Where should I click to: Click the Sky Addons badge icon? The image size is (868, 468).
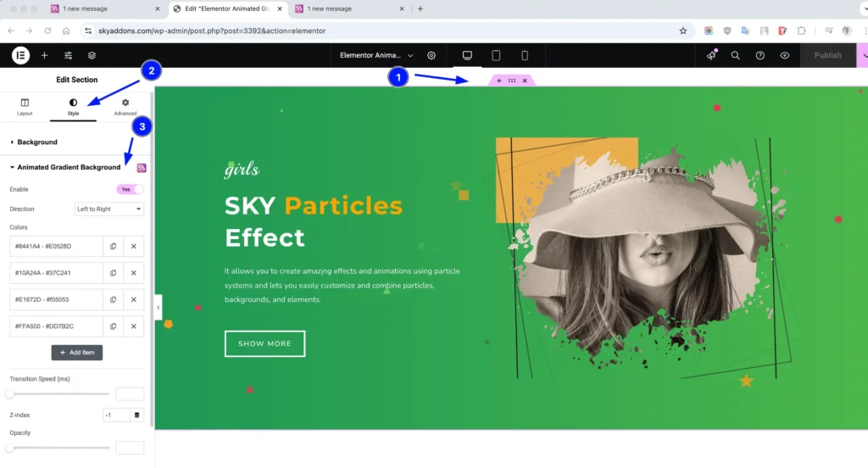[142, 167]
